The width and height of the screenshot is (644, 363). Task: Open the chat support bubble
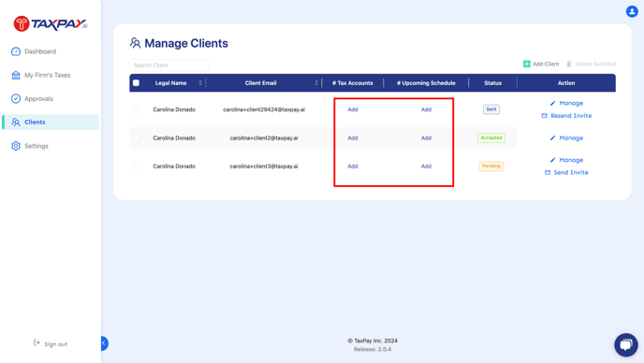pyautogui.click(x=626, y=344)
